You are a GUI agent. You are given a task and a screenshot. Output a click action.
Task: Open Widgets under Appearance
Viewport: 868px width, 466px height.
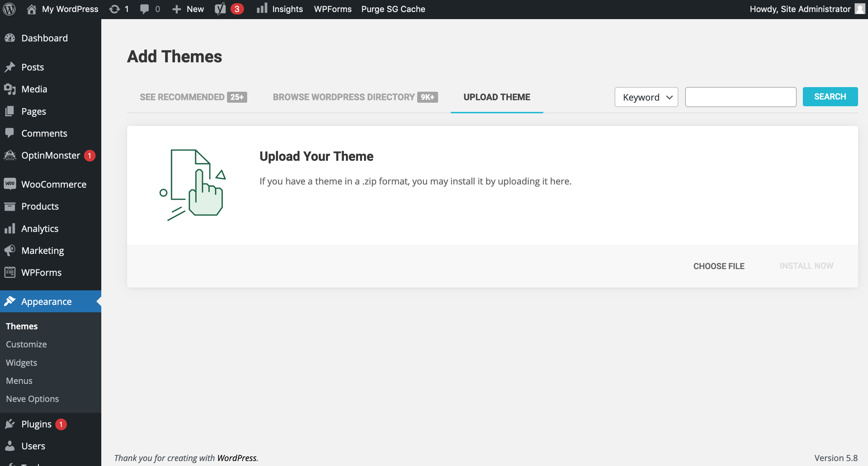(x=22, y=363)
